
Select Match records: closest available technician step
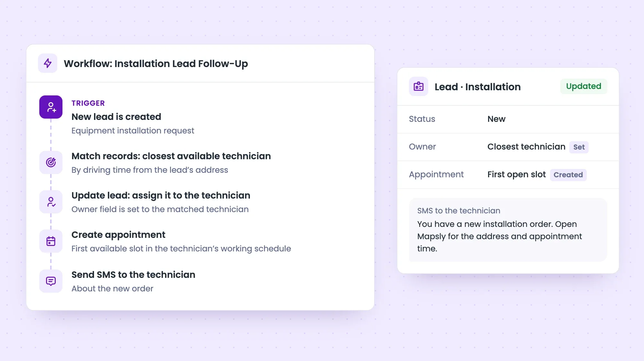pyautogui.click(x=171, y=156)
